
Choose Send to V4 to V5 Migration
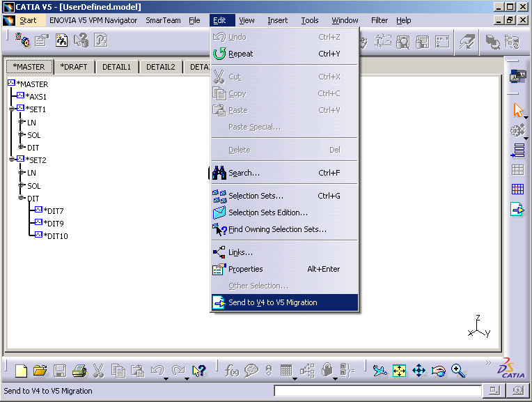(272, 302)
